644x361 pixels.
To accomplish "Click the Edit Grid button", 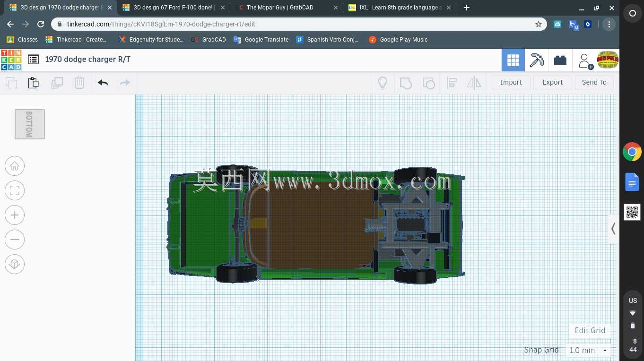I will (x=590, y=330).
